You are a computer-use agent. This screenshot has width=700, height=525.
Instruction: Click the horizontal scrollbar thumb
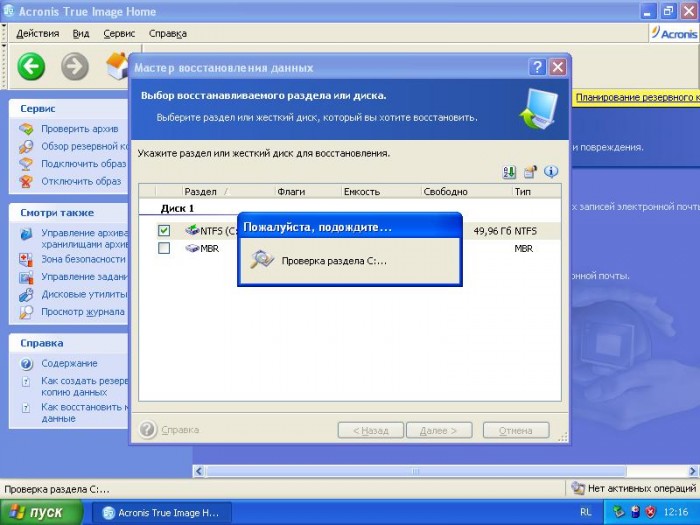(416, 471)
